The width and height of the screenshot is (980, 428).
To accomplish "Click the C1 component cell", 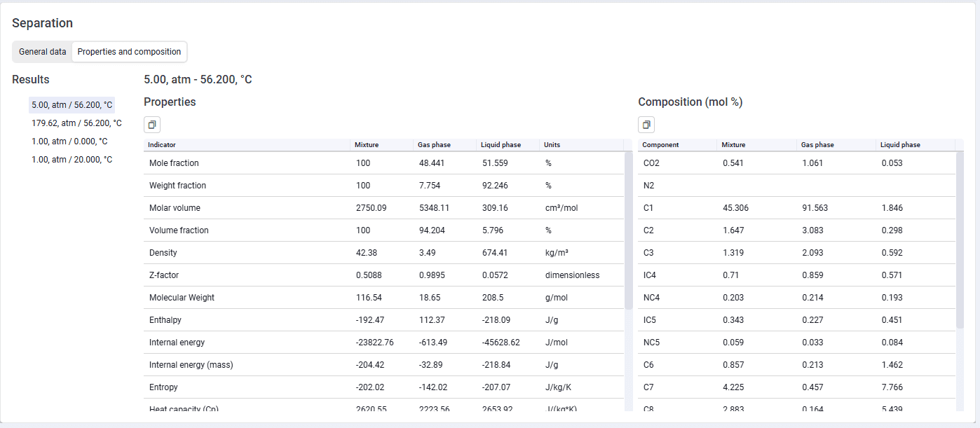I will [678, 208].
